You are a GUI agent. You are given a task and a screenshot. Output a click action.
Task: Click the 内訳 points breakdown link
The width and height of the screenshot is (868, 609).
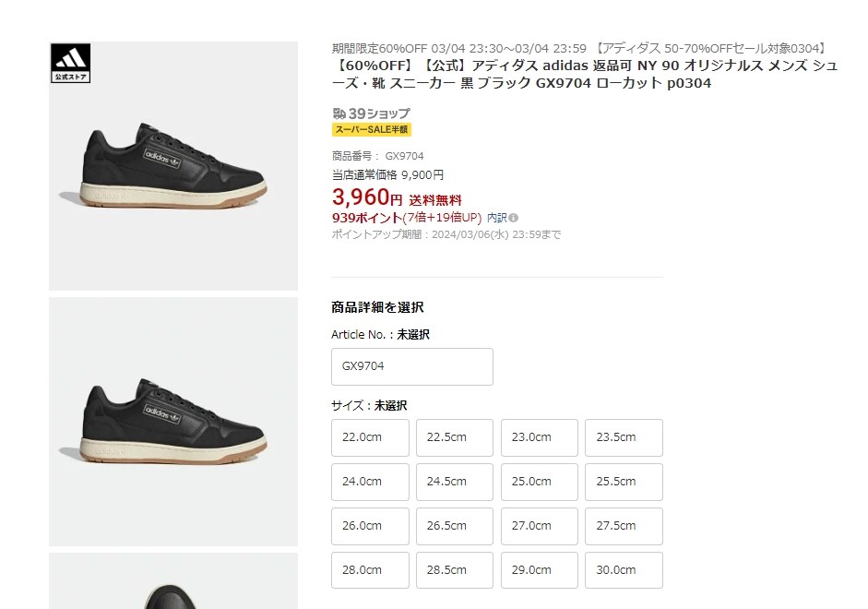(x=496, y=218)
